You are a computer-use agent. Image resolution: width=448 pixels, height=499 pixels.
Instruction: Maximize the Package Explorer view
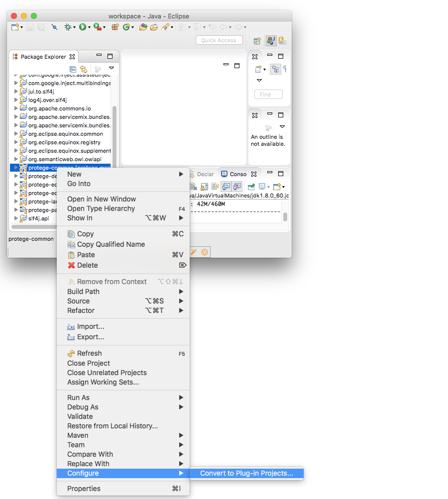110,56
